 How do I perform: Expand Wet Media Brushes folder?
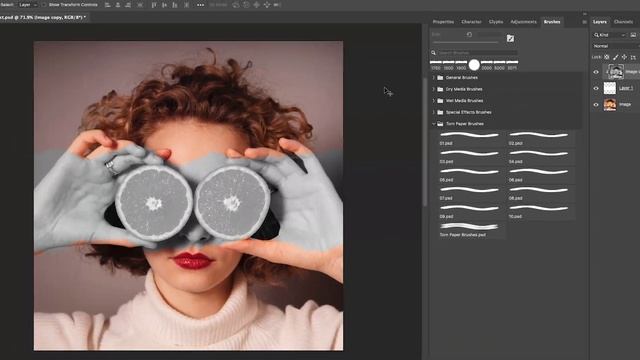point(433,100)
